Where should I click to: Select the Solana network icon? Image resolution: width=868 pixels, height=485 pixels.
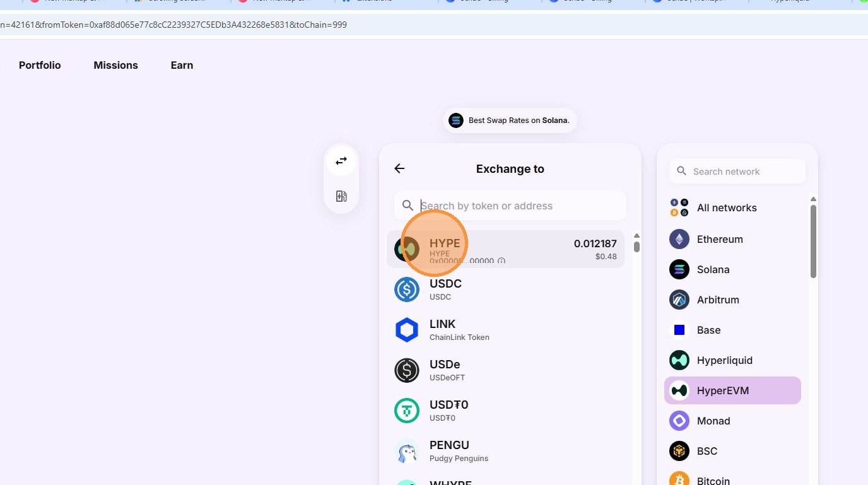tap(679, 269)
